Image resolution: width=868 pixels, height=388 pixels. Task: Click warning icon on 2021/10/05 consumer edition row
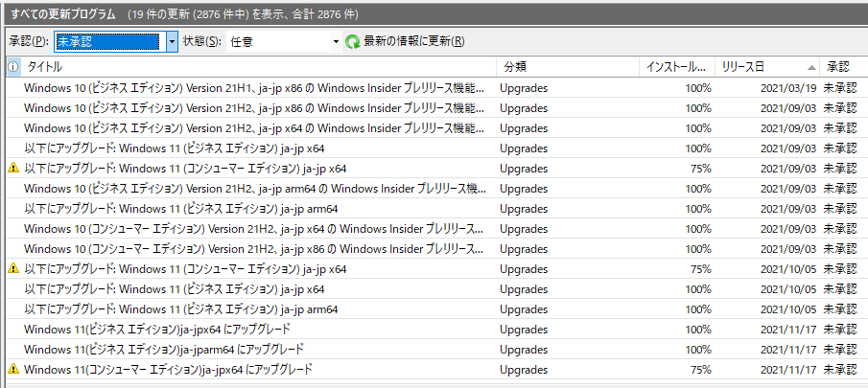point(13,268)
